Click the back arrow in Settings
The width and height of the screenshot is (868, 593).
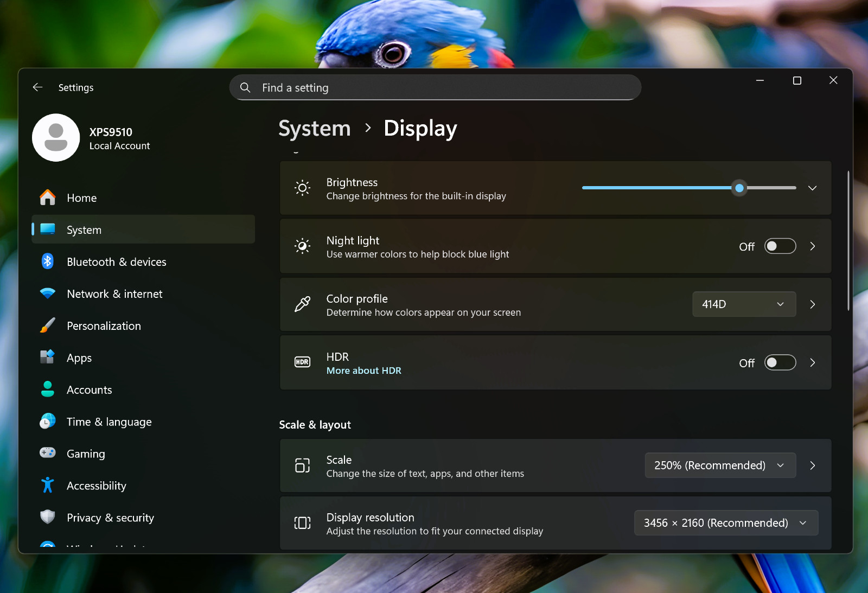coord(37,87)
